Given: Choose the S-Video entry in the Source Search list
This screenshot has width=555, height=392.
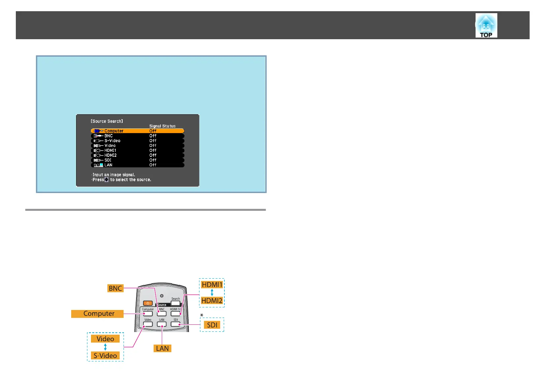Looking at the screenshot, I should tap(137, 141).
